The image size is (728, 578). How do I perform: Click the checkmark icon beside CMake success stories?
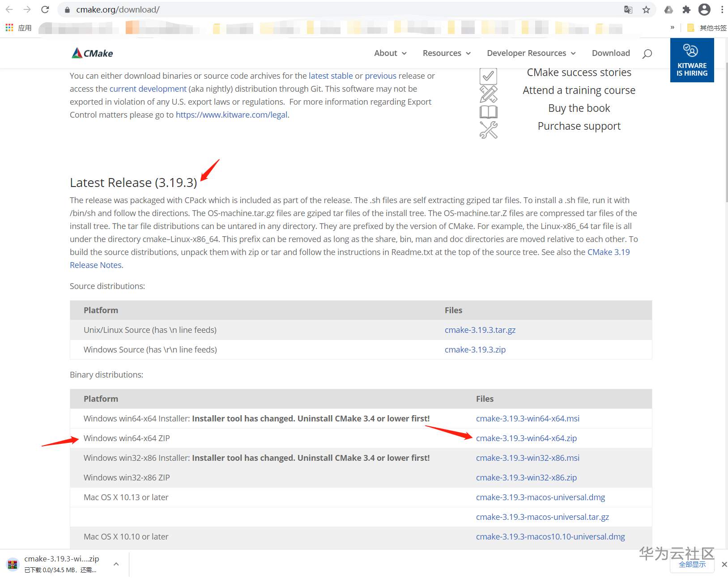point(488,76)
